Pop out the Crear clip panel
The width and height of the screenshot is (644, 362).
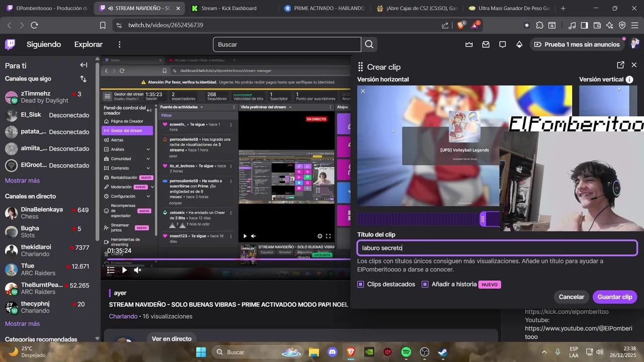point(620,65)
